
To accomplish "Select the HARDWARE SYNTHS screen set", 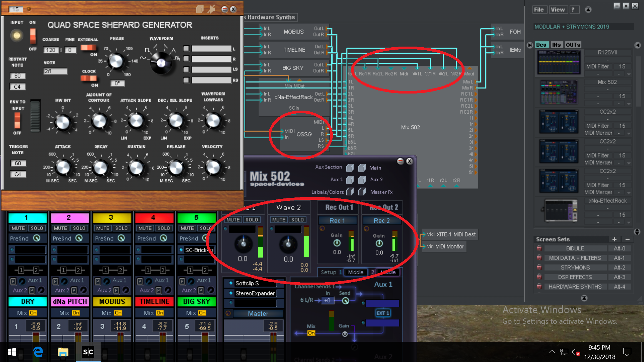I will point(575,287).
